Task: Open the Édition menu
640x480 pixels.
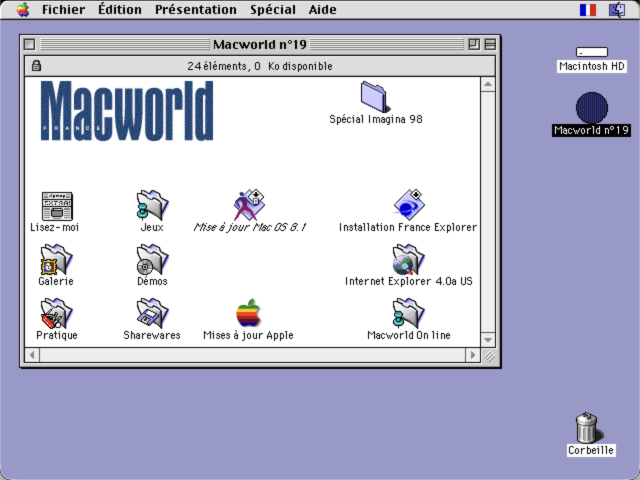Action: tap(120, 9)
